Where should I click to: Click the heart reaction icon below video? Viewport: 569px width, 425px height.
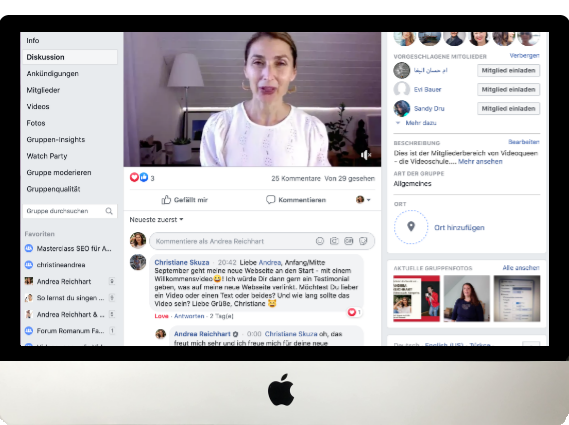[134, 177]
